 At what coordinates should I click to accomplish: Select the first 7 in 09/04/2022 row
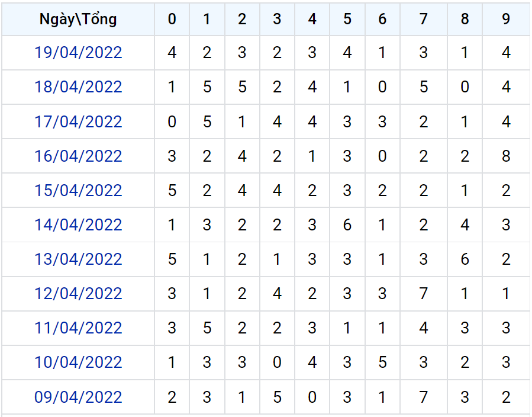[x=424, y=397]
